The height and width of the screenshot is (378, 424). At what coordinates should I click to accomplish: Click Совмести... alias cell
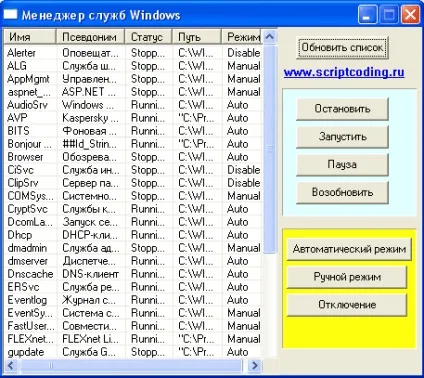point(90,326)
